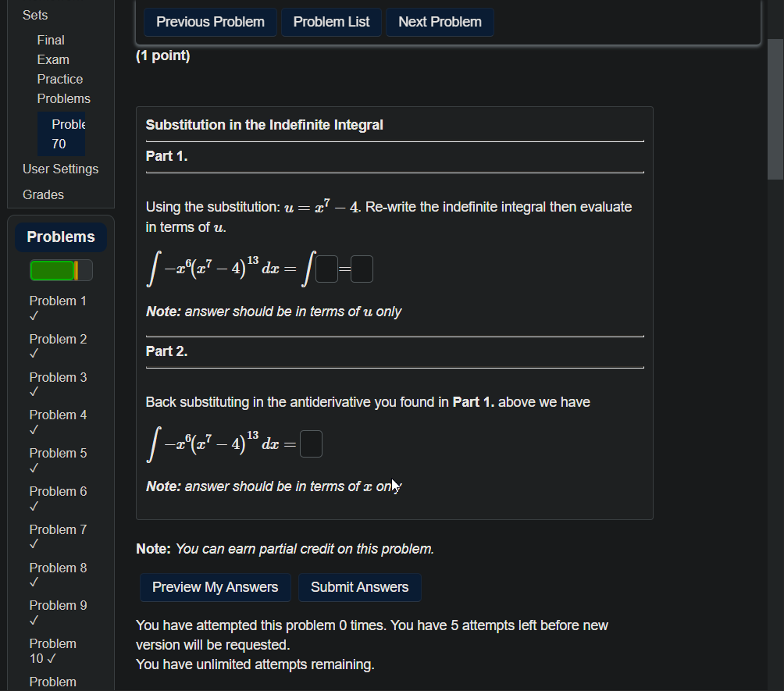Click the '(1 point)' label

163,55
